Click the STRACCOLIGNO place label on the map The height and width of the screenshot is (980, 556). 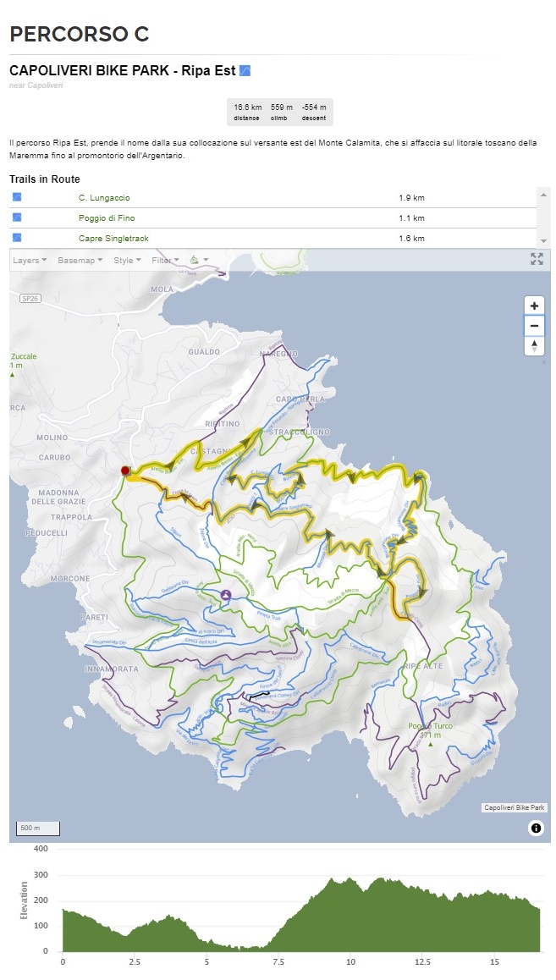(300, 432)
